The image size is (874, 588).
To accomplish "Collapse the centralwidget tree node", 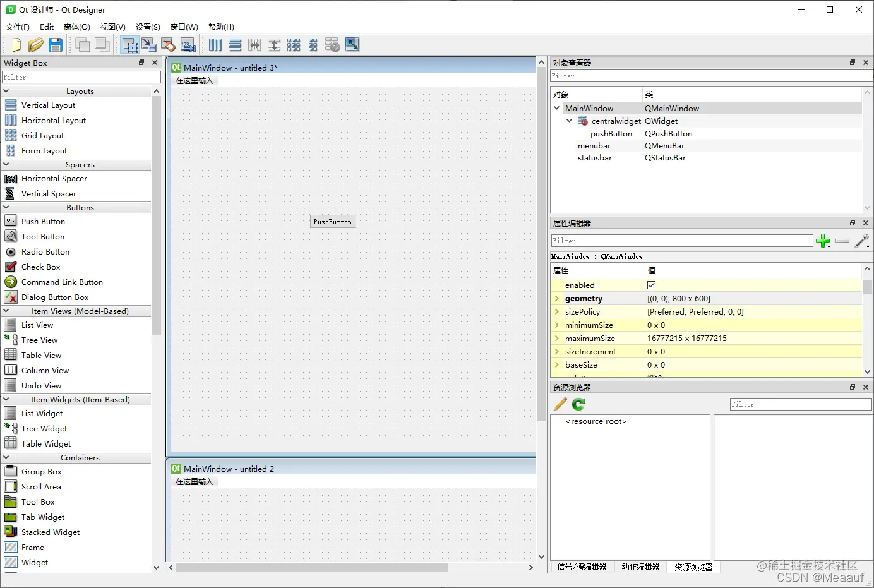I will pos(570,121).
